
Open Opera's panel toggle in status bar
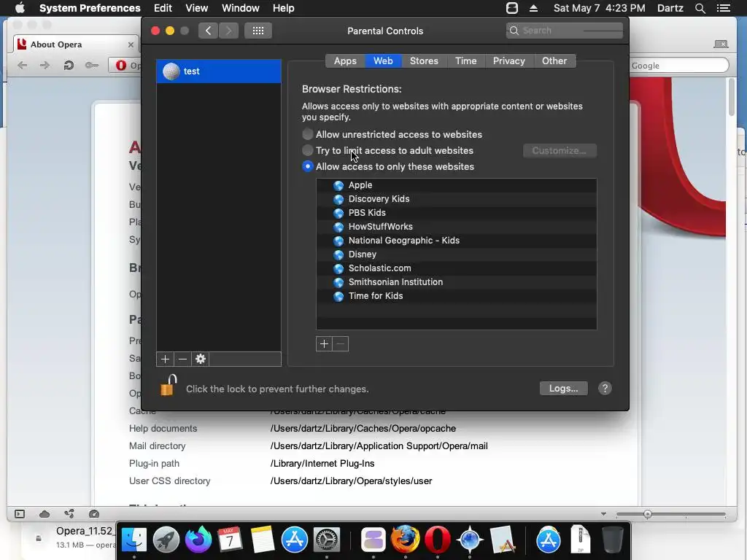click(x=20, y=514)
